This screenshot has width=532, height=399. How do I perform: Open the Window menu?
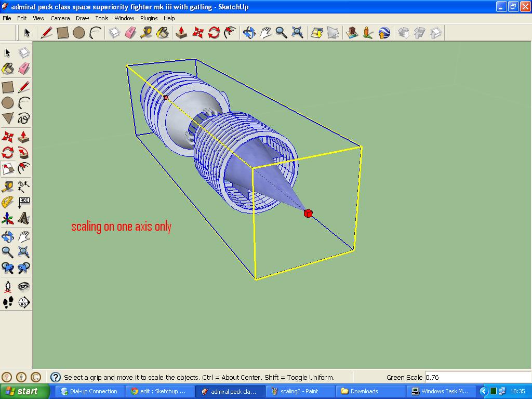tap(124, 18)
